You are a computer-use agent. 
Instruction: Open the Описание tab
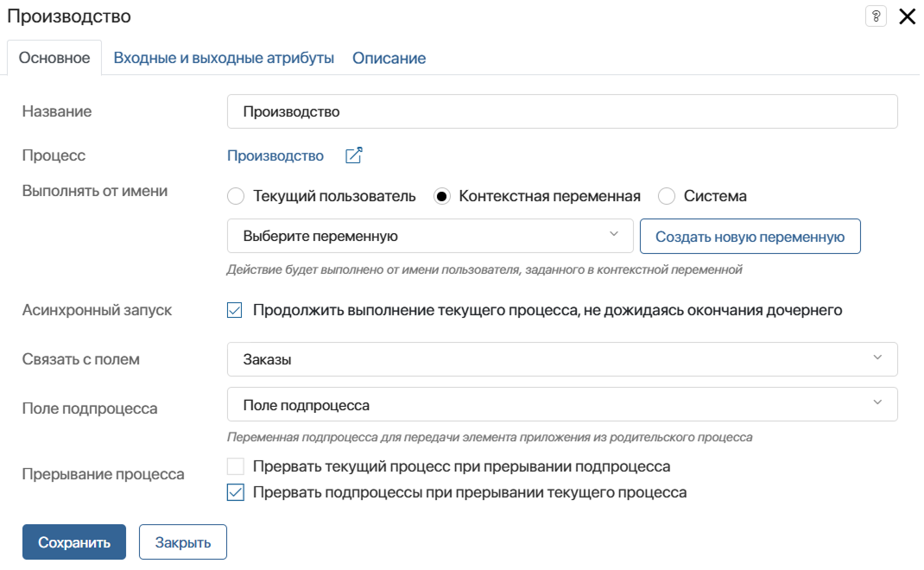(389, 58)
